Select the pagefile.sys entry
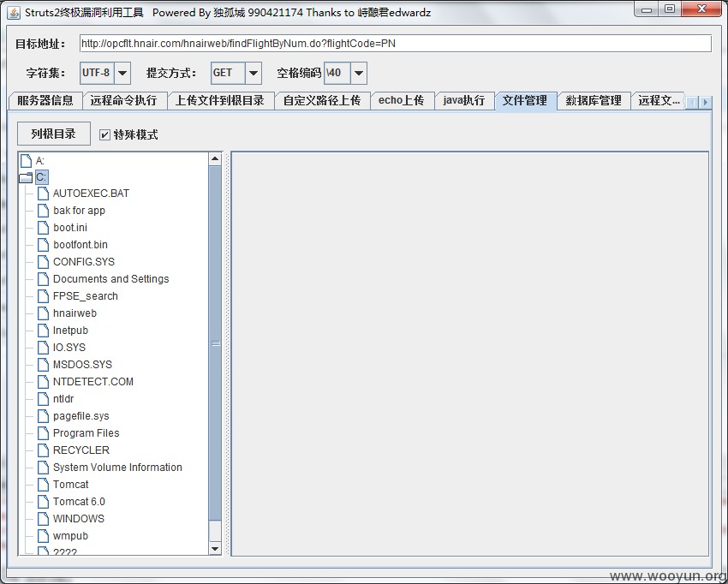This screenshot has width=728, height=584. click(81, 416)
